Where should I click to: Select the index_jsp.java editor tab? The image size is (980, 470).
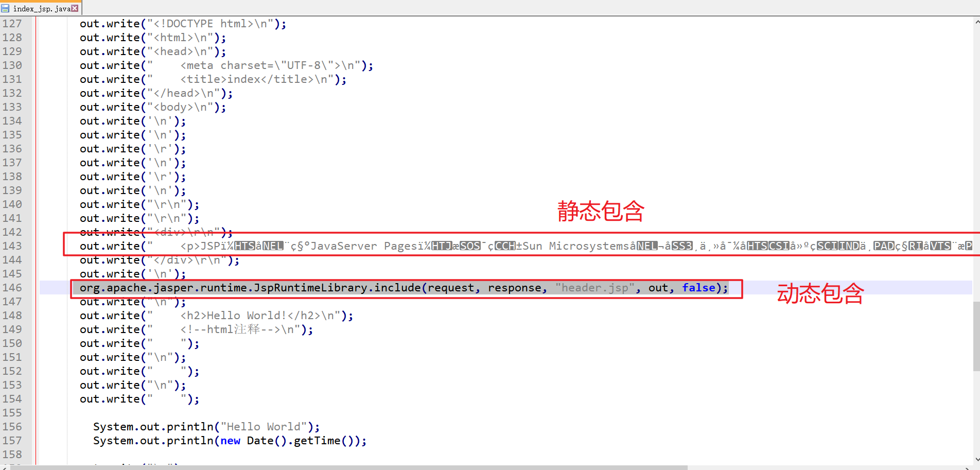pyautogui.click(x=41, y=8)
